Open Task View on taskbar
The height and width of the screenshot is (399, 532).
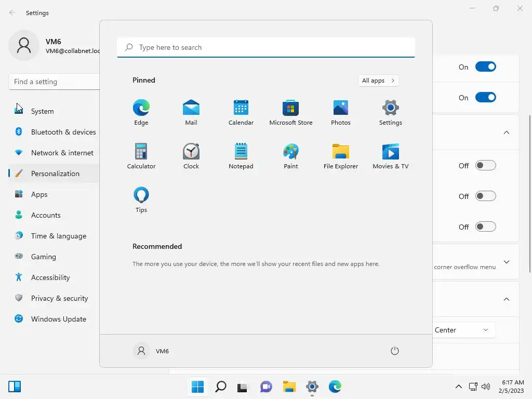click(243, 387)
